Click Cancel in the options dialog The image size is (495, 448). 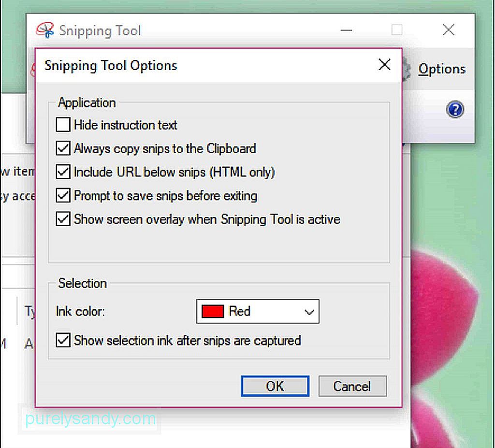coord(352,386)
